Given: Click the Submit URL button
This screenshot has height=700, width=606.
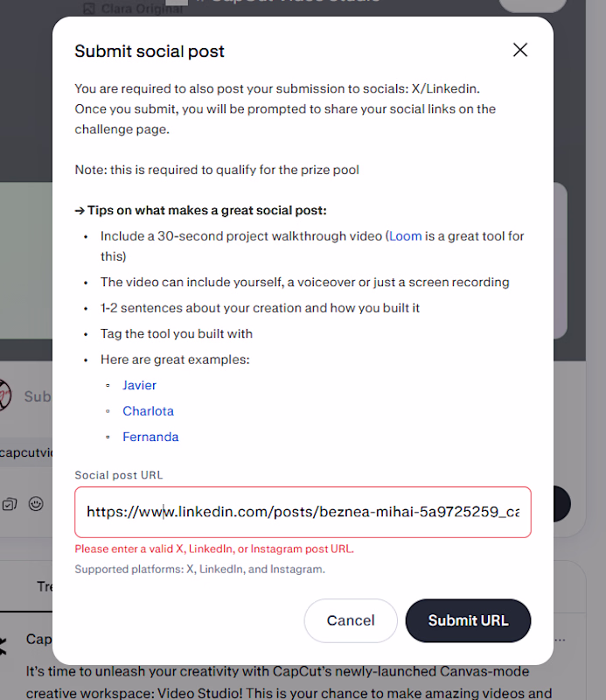Looking at the screenshot, I should click(x=468, y=620).
